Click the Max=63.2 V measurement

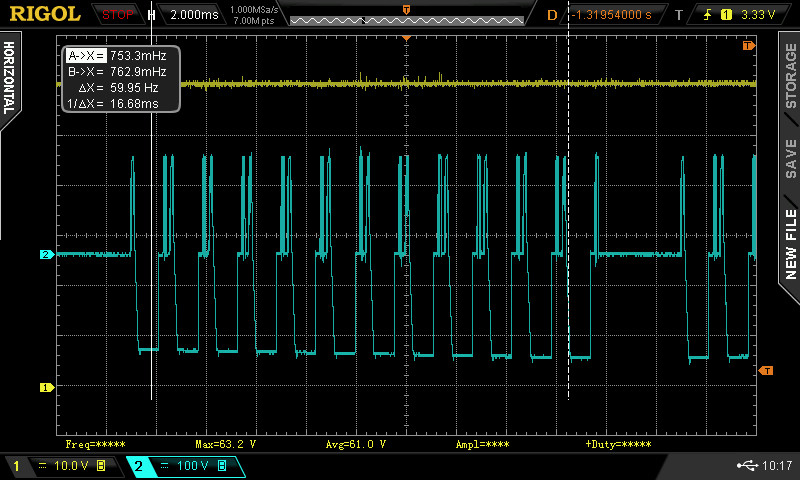(225, 443)
